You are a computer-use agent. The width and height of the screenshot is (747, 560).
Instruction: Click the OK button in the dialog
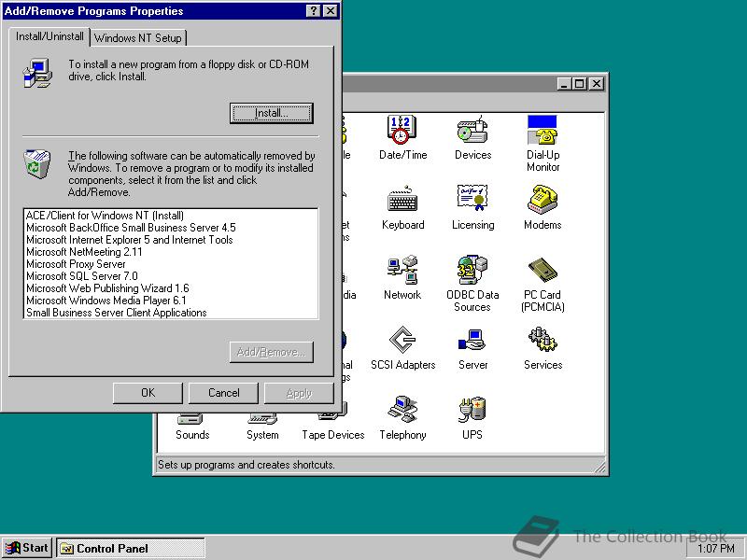click(x=148, y=393)
